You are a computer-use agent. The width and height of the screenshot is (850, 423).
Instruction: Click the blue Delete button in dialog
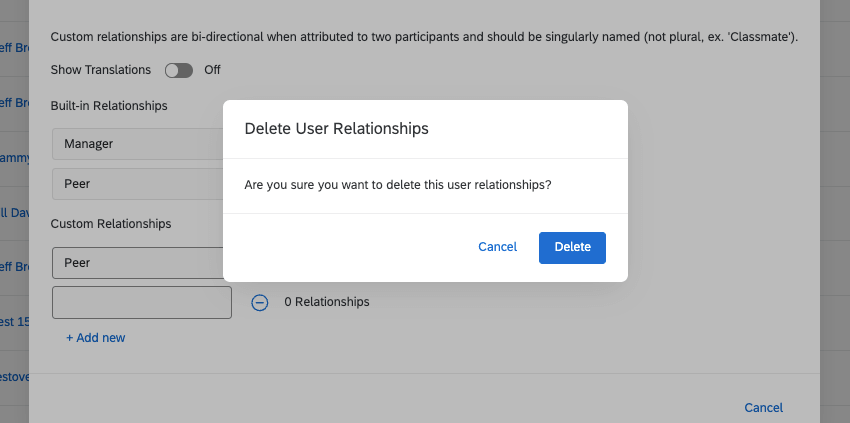pos(572,247)
